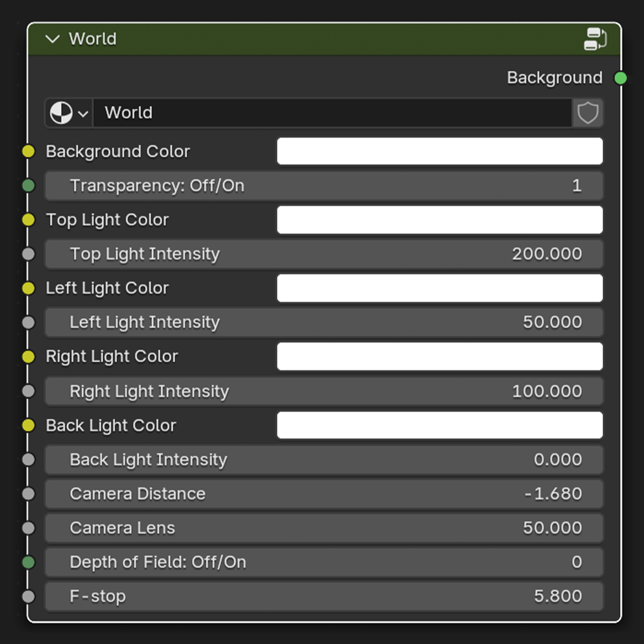The width and height of the screenshot is (644, 644).
Task: Click the green Depth of Field socket
Action: [28, 562]
